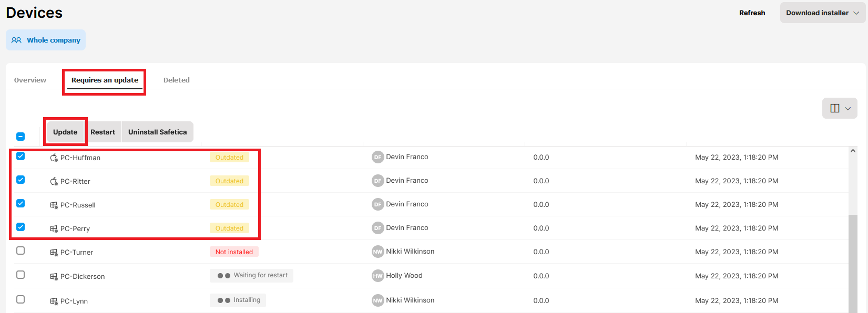Click the Uninstall Safetica button

(x=157, y=132)
